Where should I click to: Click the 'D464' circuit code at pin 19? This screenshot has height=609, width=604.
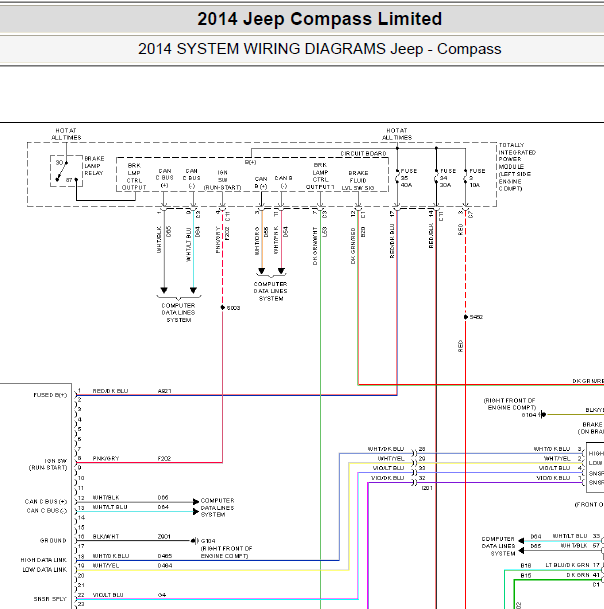click(165, 566)
